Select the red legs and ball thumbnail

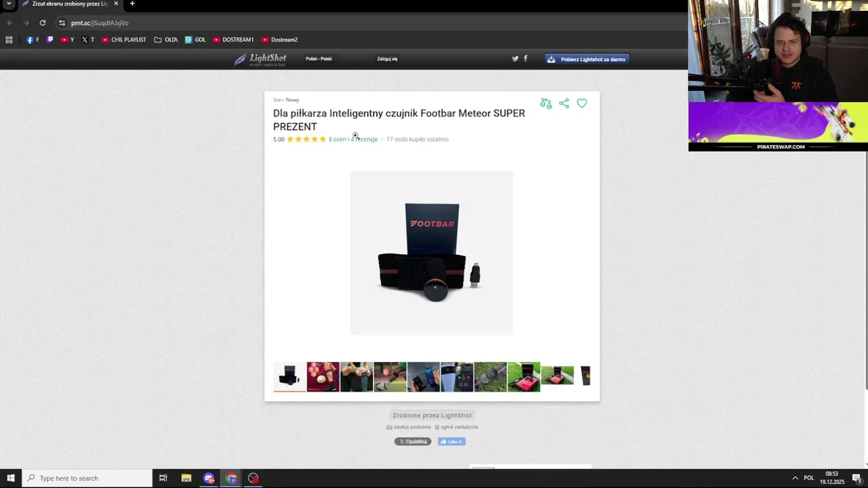pos(323,377)
